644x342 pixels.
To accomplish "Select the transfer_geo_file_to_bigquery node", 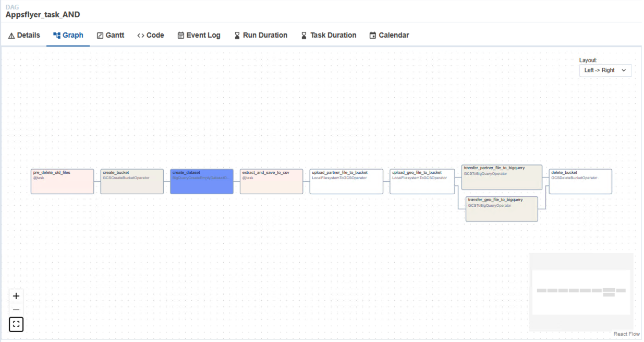I will [502, 208].
